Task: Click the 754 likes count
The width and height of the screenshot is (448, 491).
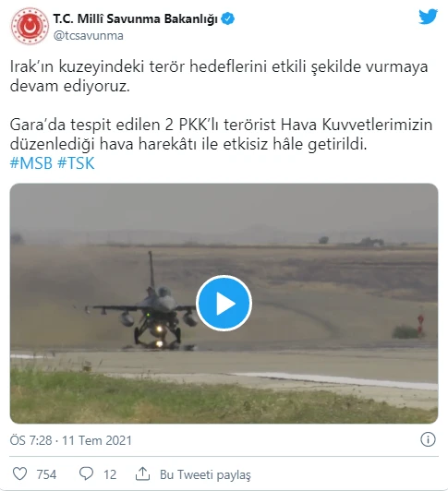Action: pyautogui.click(x=46, y=474)
